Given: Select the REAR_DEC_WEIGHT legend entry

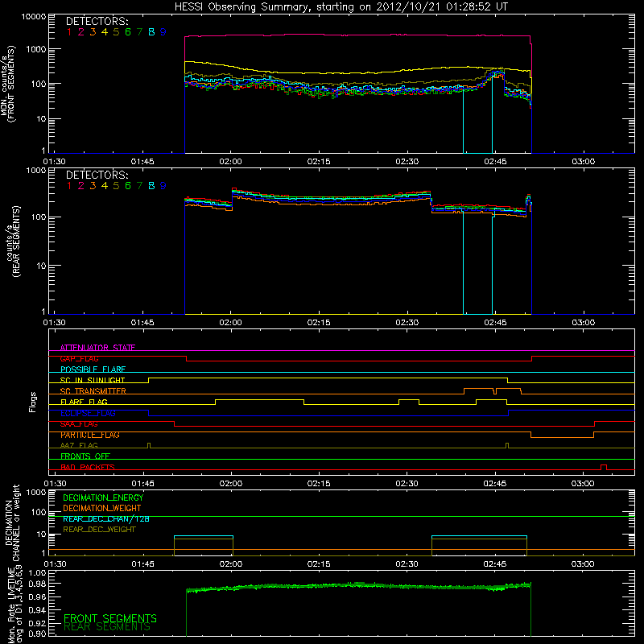Looking at the screenshot, I should 99,530.
